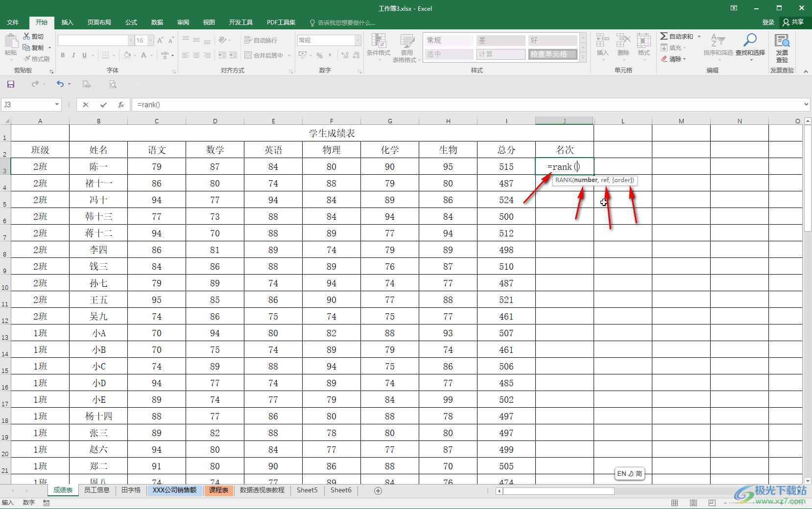Click the Save icon in quick access toolbar
This screenshot has width=812, height=509.
(x=11, y=84)
